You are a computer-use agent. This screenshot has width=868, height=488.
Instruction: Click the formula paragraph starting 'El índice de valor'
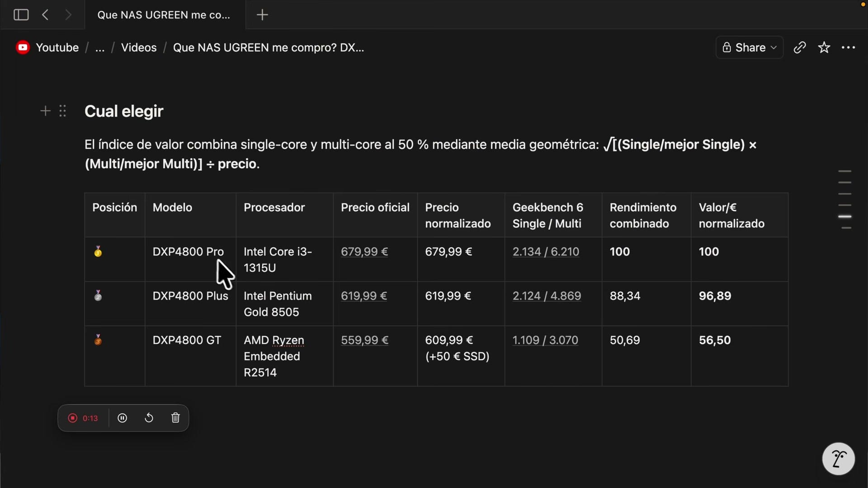[420, 154]
